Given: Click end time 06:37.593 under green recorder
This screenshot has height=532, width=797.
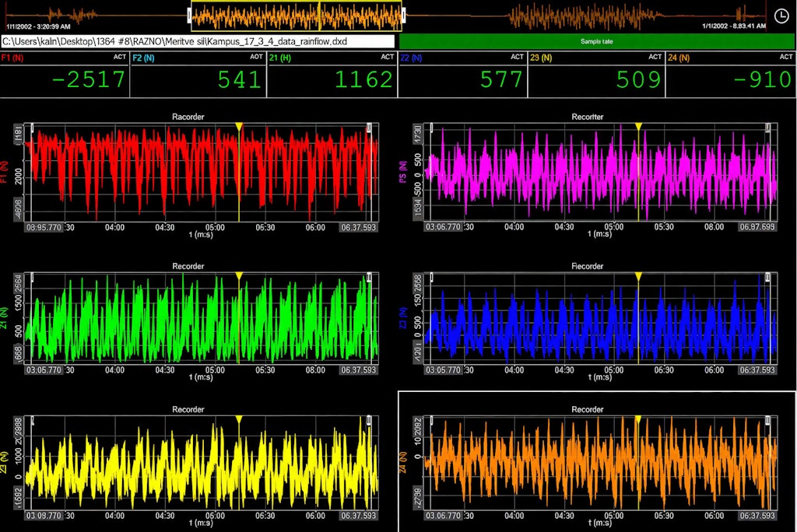Looking at the screenshot, I should (358, 370).
